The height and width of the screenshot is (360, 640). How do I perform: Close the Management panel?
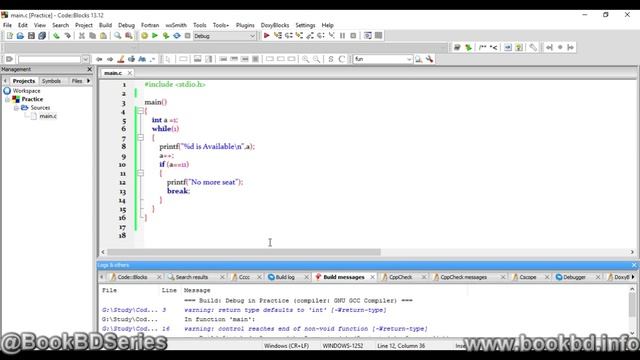90,69
